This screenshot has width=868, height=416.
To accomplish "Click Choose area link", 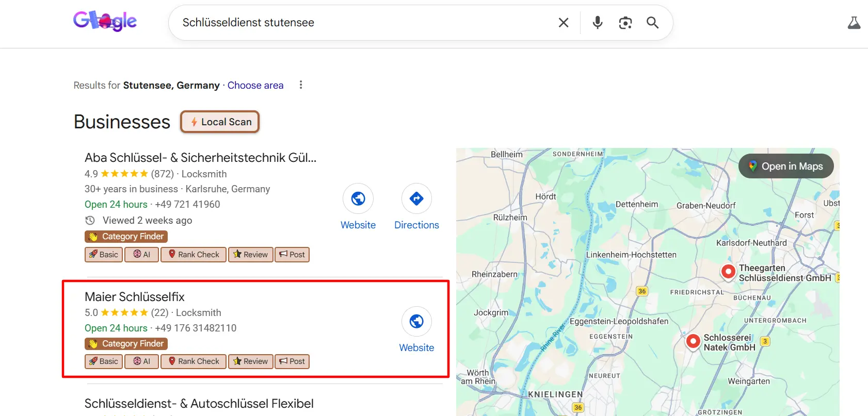I will pos(255,86).
